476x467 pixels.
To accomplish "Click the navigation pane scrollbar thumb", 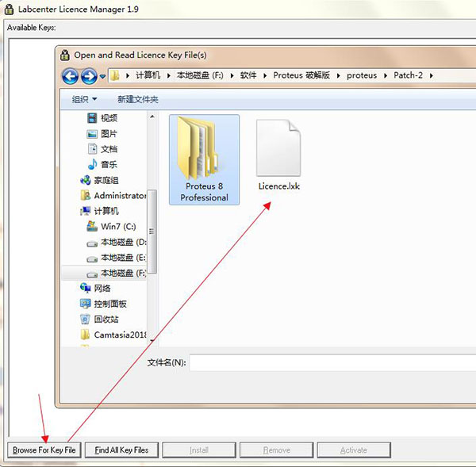I will click(x=152, y=232).
